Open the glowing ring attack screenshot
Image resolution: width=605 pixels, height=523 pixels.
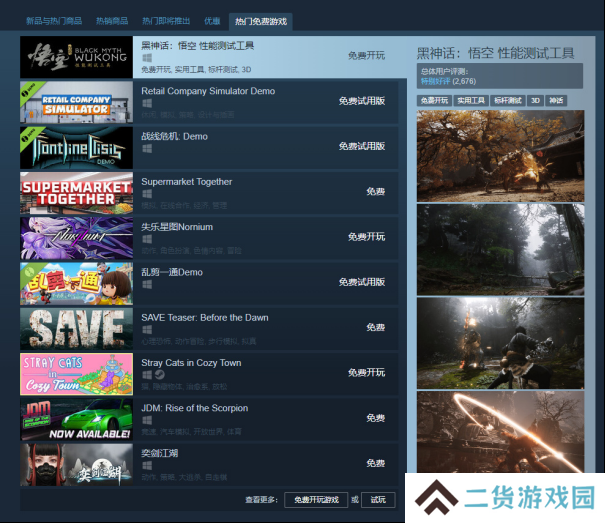(500, 432)
